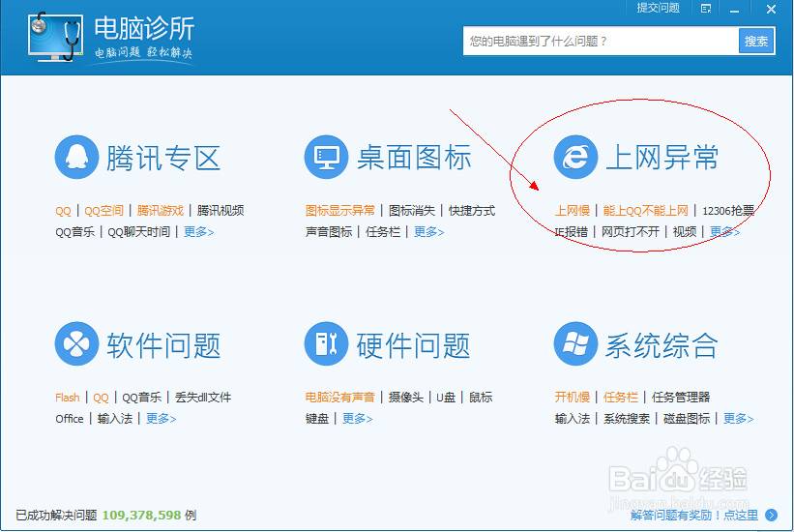Select the 鼠标 link
This screenshot has height=532, width=794.
[x=481, y=398]
